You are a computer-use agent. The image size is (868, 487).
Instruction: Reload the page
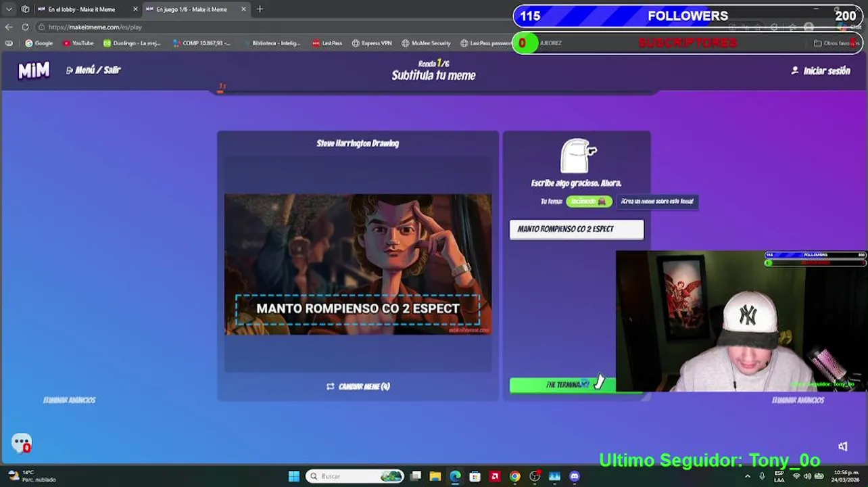[x=25, y=27]
